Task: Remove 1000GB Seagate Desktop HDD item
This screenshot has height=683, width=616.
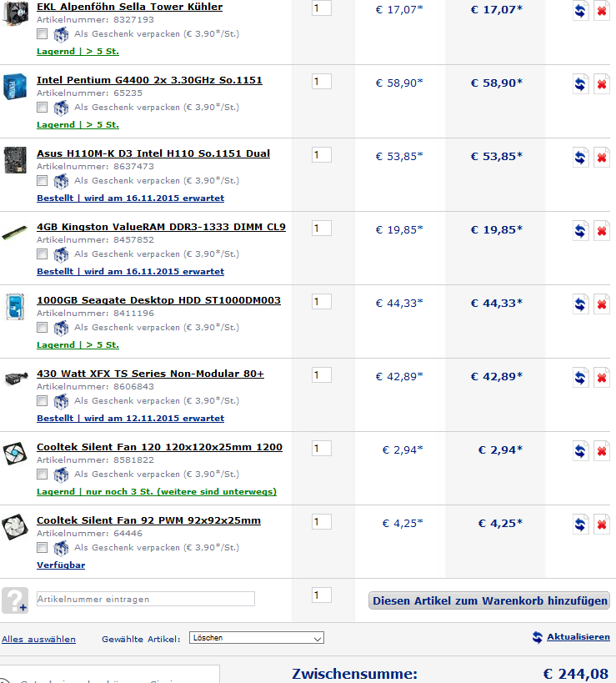Action: 602,304
